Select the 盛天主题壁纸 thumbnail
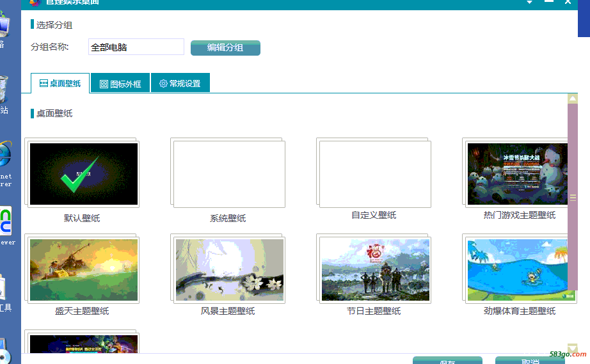 click(x=84, y=269)
